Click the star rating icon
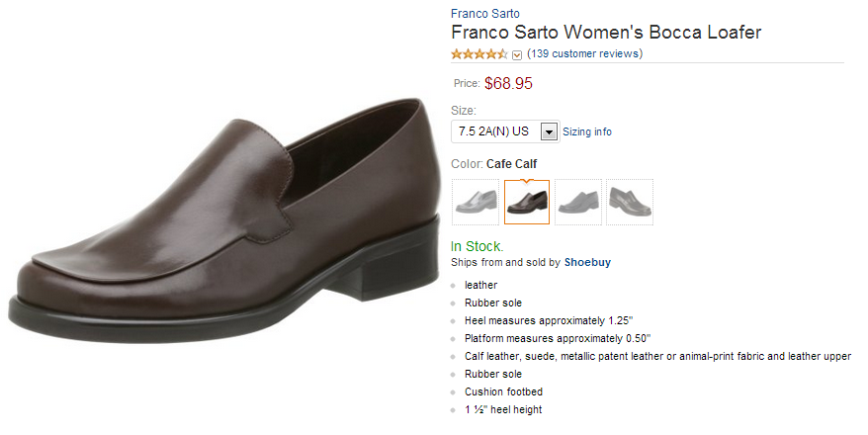The image size is (868, 435). (479, 54)
